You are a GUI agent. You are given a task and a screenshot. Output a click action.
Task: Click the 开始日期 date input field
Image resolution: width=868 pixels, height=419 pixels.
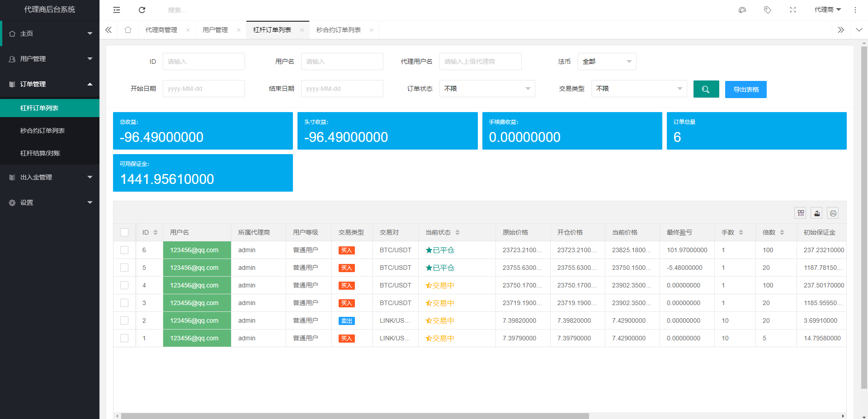(x=203, y=89)
